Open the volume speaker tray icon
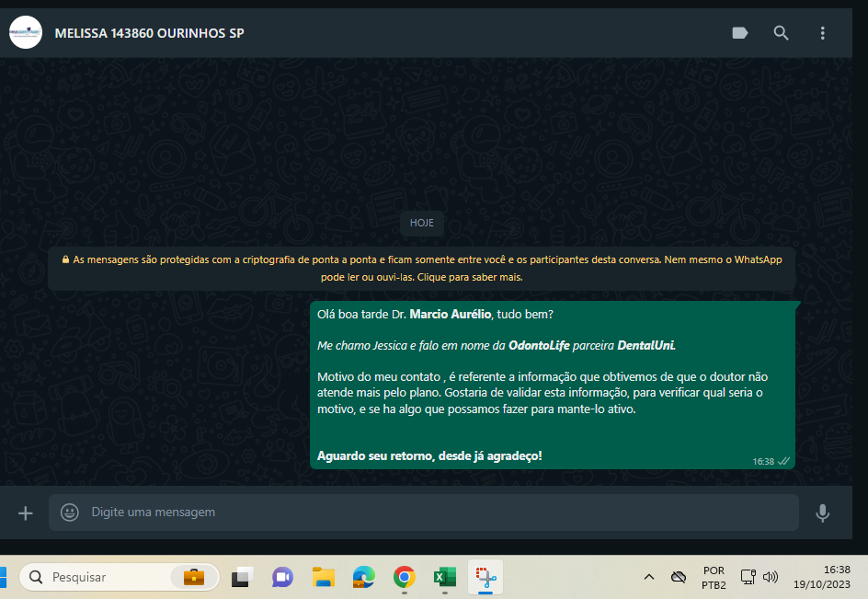 (x=770, y=577)
